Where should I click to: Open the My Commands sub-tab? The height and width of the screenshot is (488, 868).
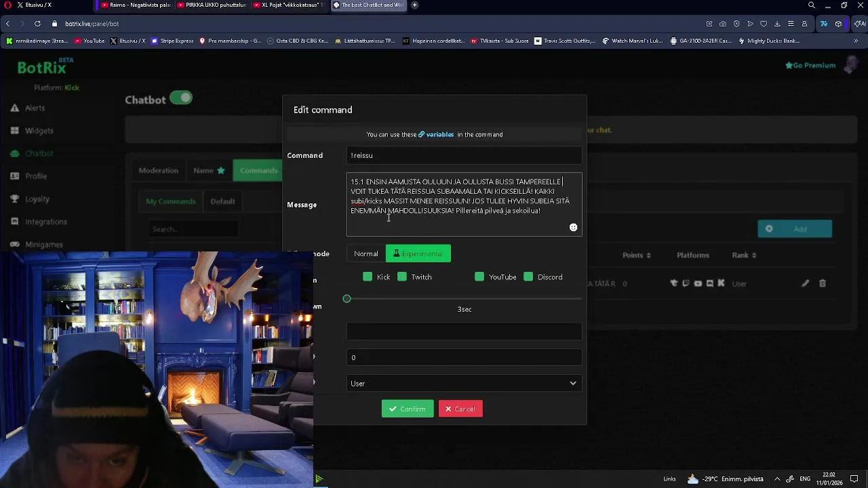point(171,201)
